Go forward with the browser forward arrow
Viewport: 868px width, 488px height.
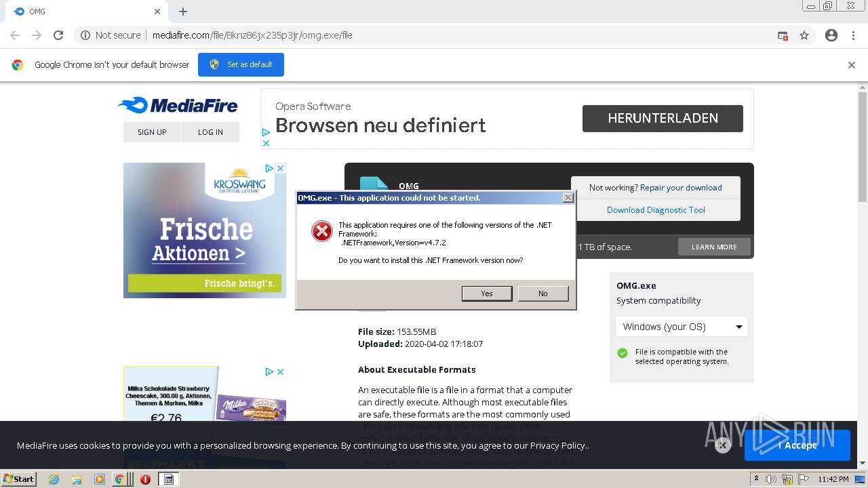point(37,35)
